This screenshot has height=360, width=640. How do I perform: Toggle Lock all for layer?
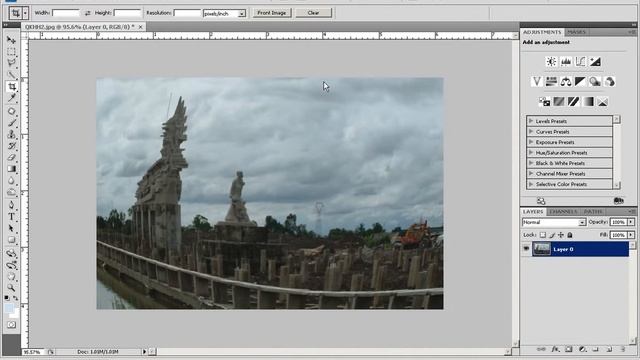click(570, 235)
